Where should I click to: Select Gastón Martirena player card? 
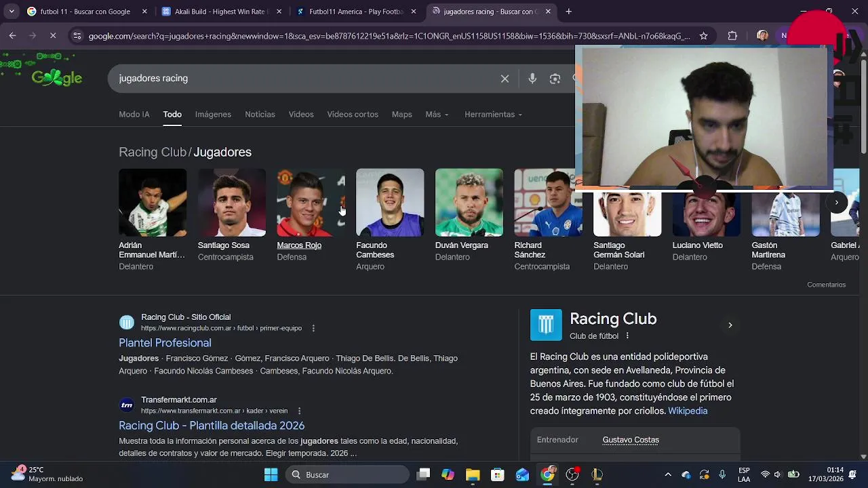[x=785, y=230]
